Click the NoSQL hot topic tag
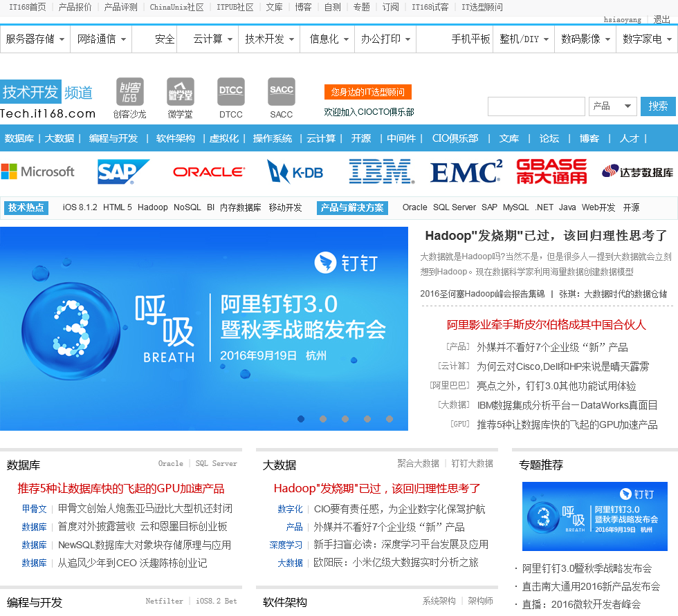 pos(187,207)
